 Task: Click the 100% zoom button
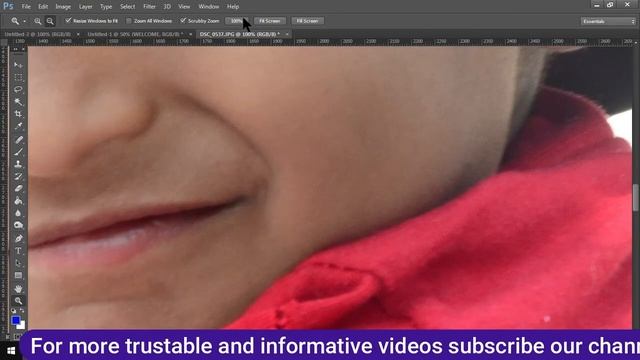pyautogui.click(x=237, y=21)
